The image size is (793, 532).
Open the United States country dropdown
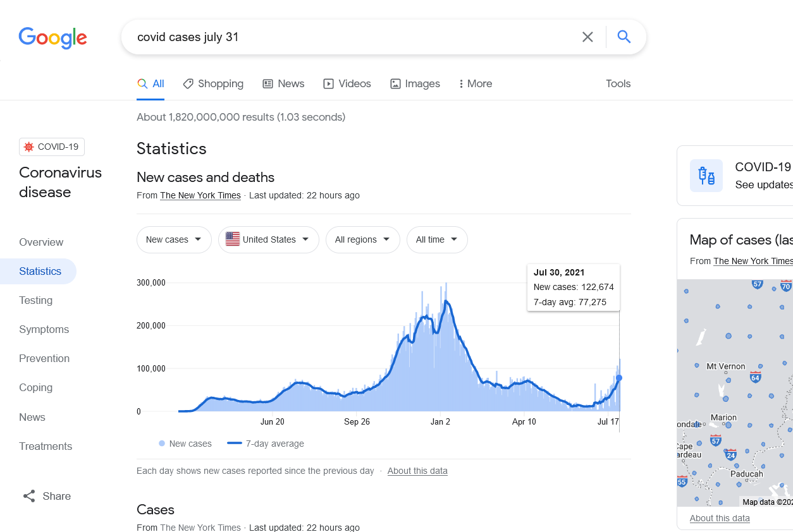(269, 239)
